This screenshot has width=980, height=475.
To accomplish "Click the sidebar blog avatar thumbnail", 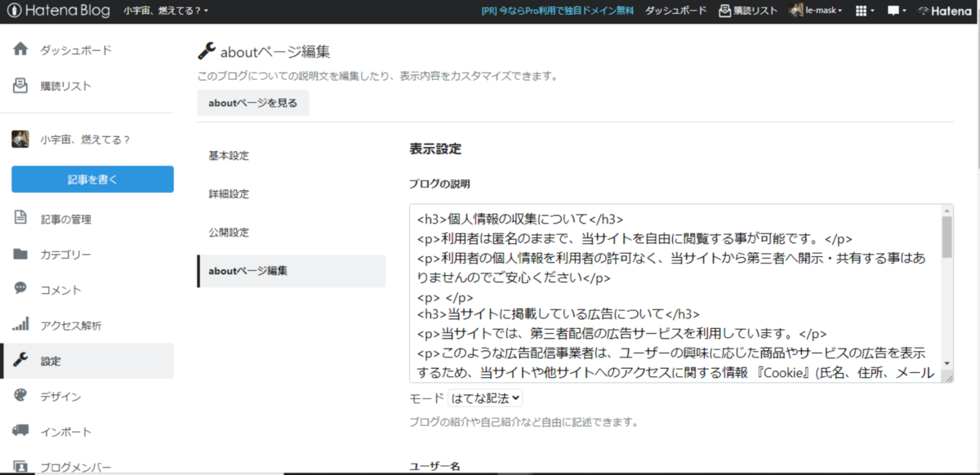I will click(20, 139).
